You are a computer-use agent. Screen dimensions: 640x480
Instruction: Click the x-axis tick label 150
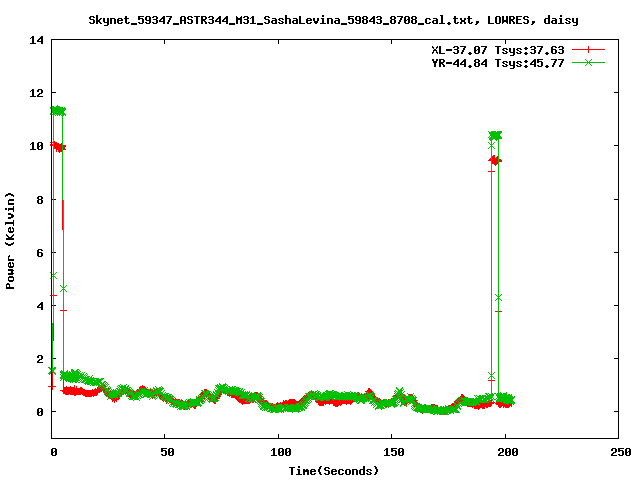coord(393,452)
